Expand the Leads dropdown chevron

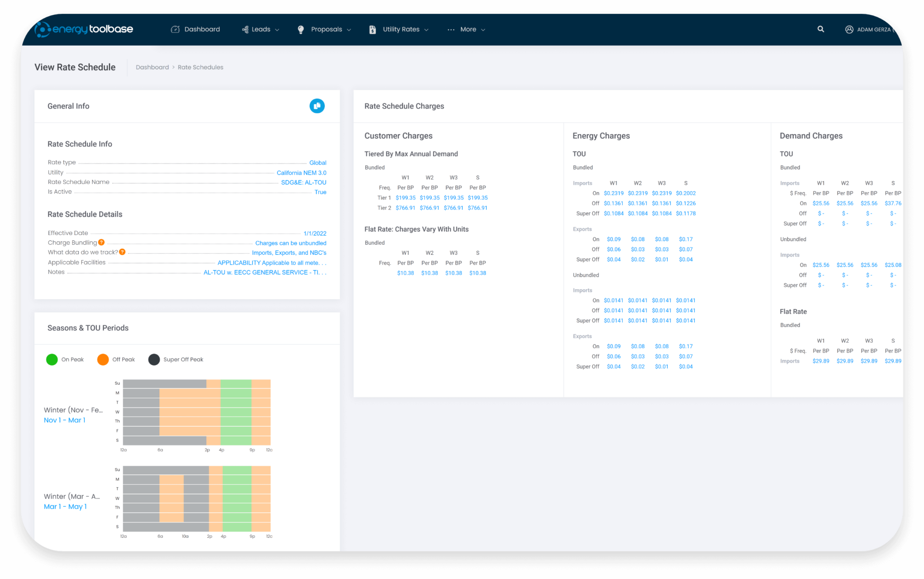[277, 30]
